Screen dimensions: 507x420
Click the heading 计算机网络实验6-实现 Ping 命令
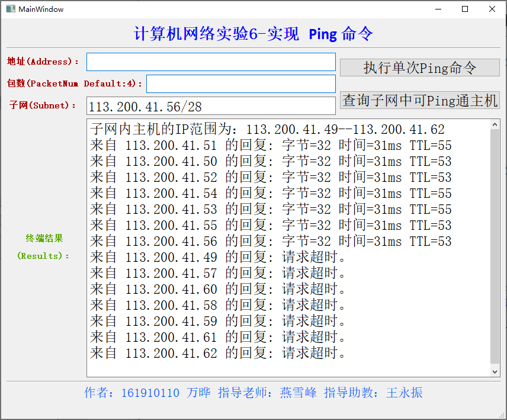point(254,34)
